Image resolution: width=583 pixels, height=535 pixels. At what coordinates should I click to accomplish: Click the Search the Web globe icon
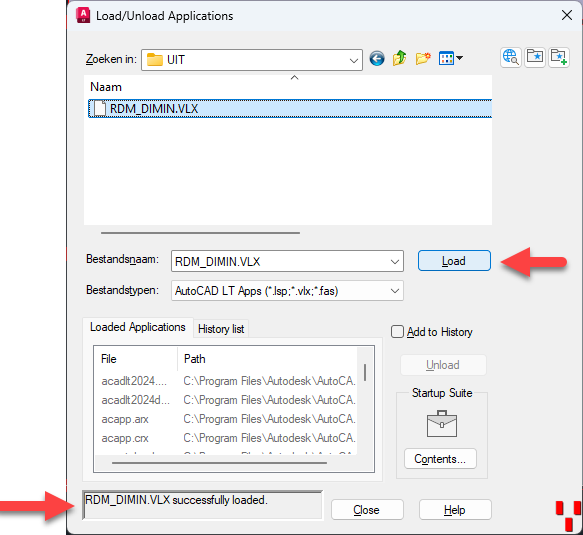(510, 58)
